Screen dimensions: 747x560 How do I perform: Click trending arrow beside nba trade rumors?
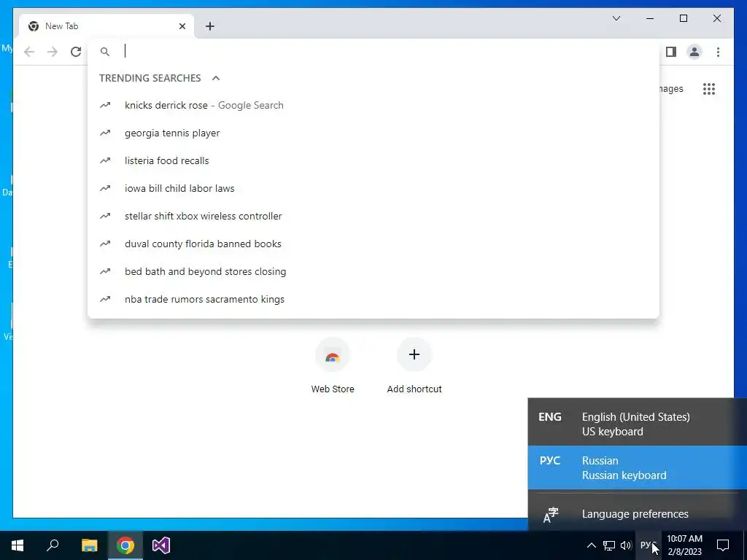click(x=105, y=299)
